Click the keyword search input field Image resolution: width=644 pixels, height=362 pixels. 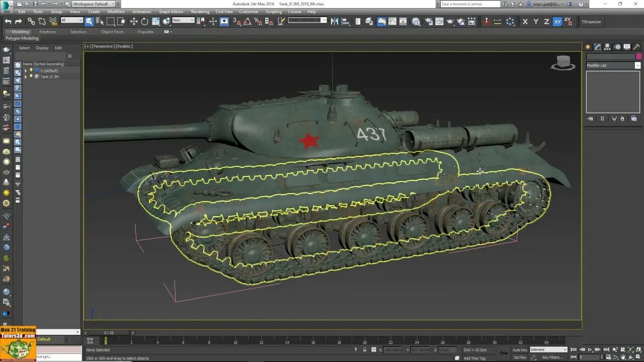pos(470,4)
